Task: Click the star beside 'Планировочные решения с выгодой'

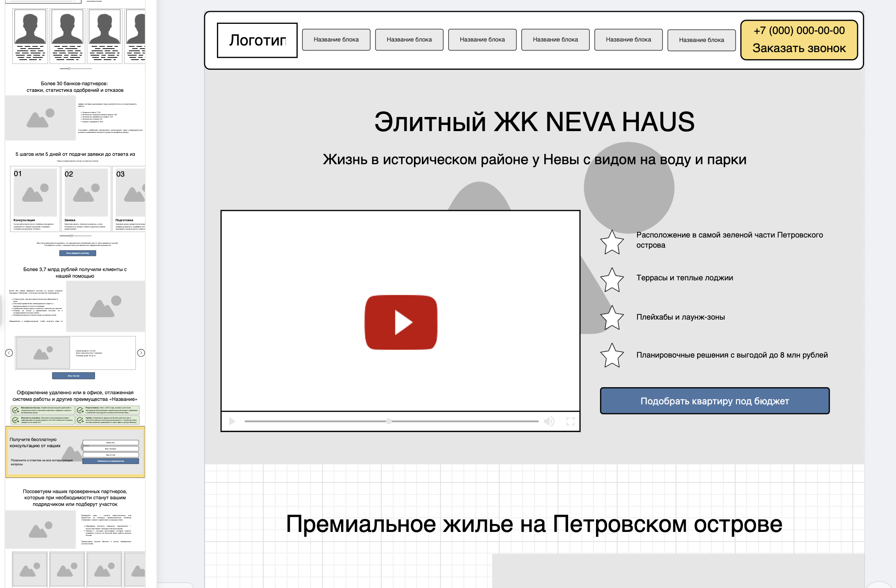Action: tap(612, 355)
